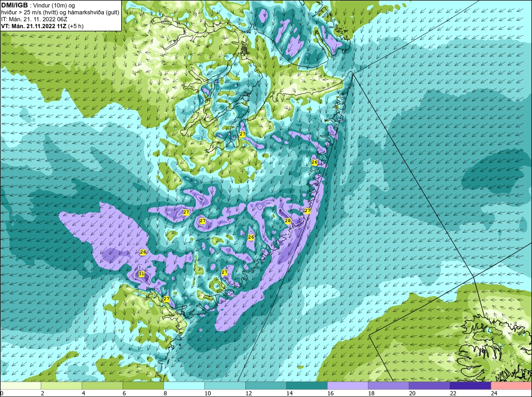Click the '18' scale label on the legend

click(371, 393)
